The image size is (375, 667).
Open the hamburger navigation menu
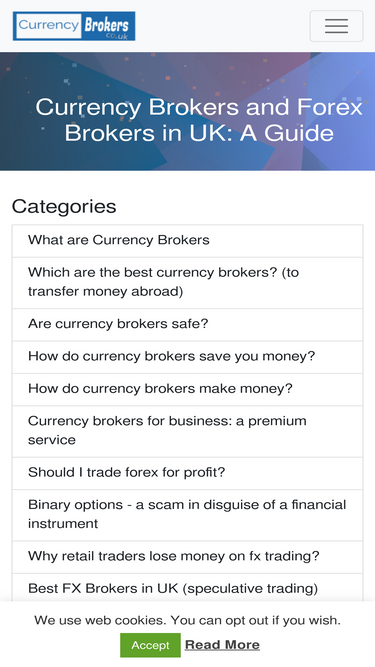(336, 26)
